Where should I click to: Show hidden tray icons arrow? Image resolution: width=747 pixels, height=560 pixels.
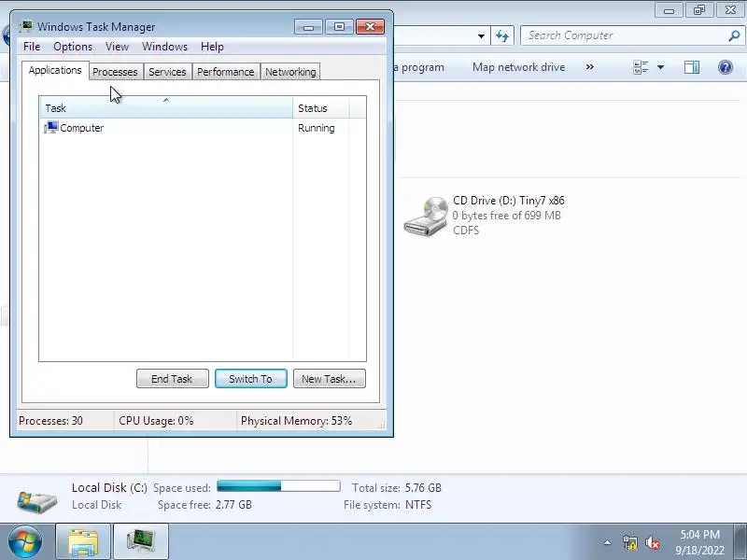pos(608,542)
